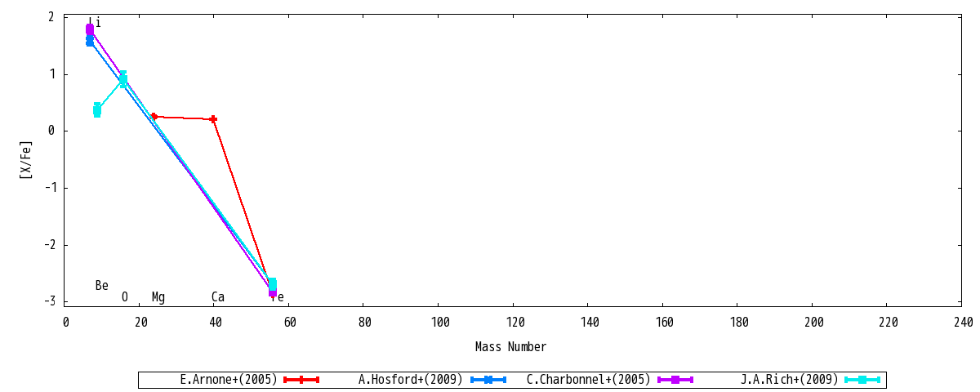Click the [X/Fe] y-axis title
Viewport: 980px width, 392px height.
(27, 159)
